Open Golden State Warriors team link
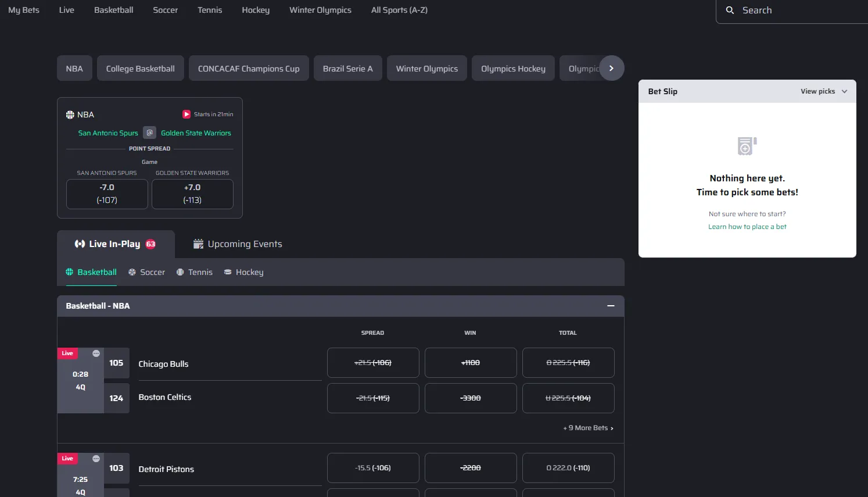 [x=196, y=133]
